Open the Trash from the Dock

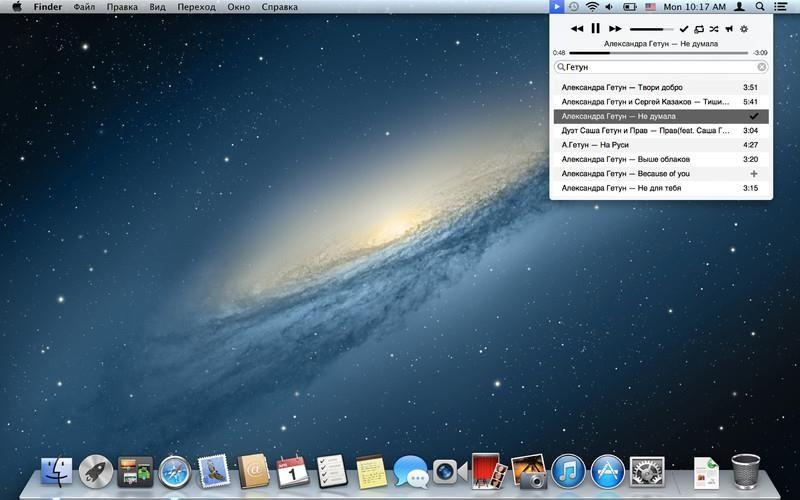(745, 472)
